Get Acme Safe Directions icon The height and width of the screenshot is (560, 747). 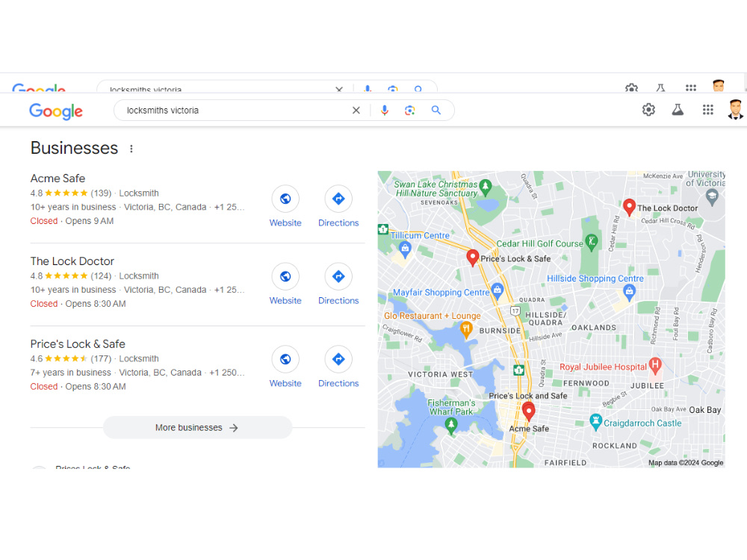pyautogui.click(x=338, y=199)
